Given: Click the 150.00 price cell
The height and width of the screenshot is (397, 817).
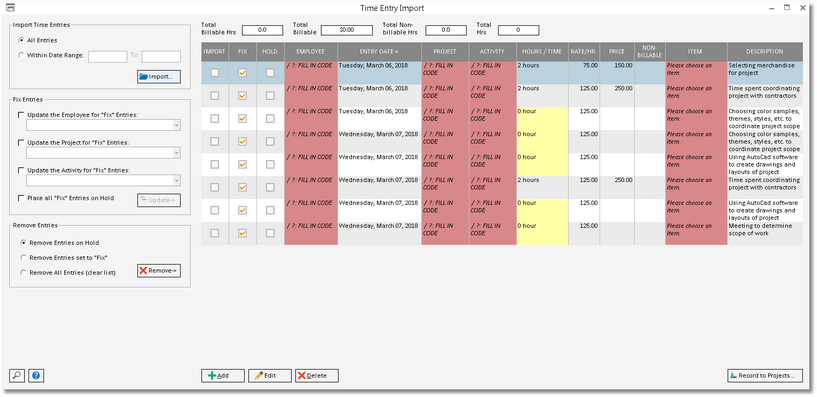Looking at the screenshot, I should (617, 73).
